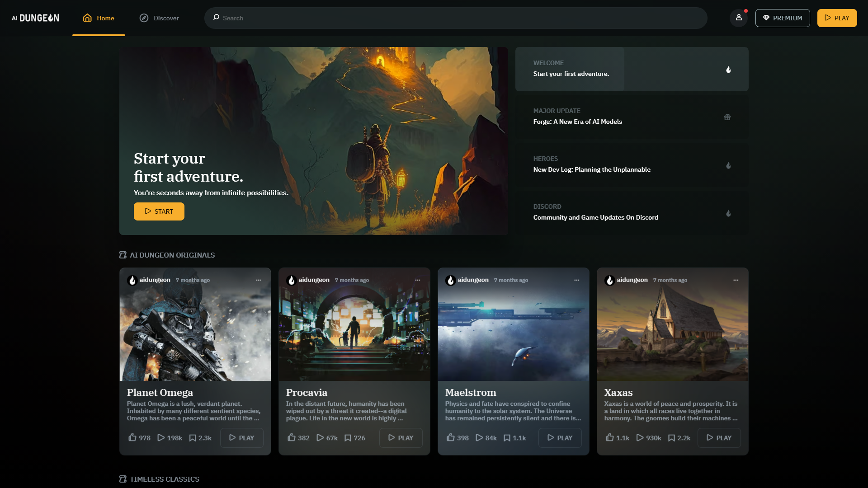
Task: Click the TIMELESS CLASSICS heading
Action: click(165, 479)
